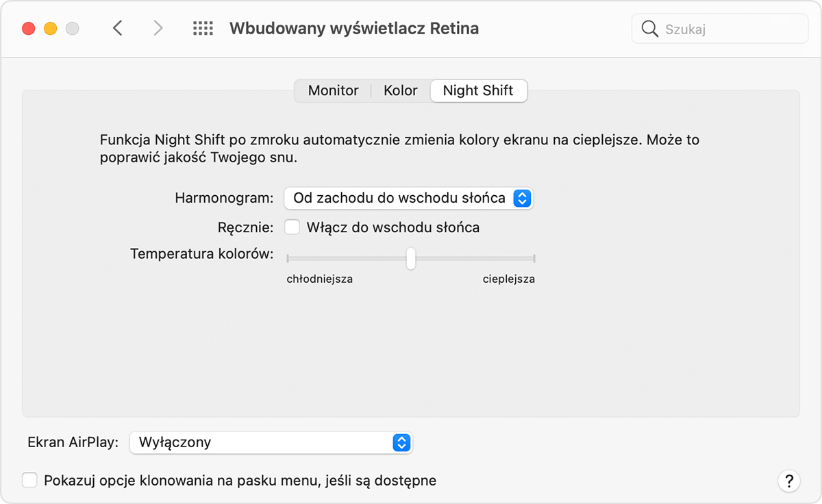The image size is (822, 504).
Task: Go forward with the right chevron
Action: 158,28
